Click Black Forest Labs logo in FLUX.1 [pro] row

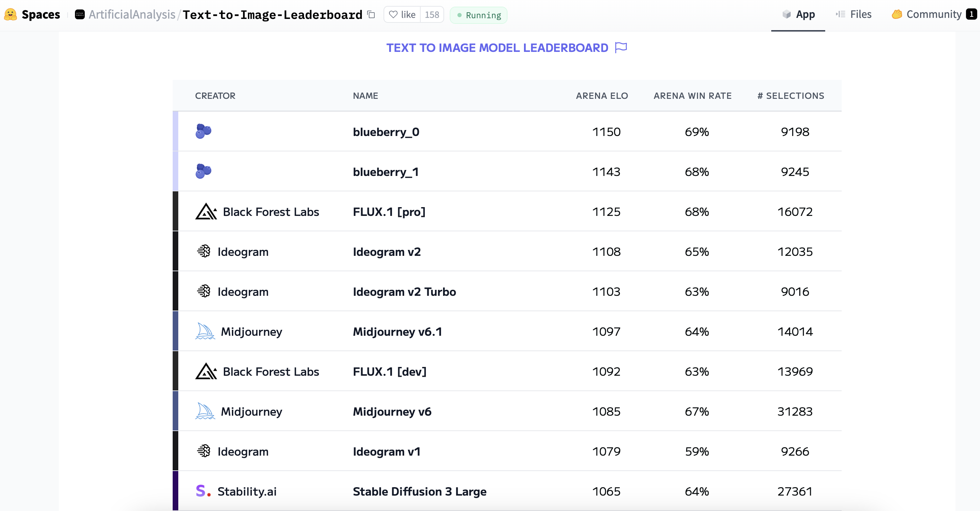click(x=206, y=211)
